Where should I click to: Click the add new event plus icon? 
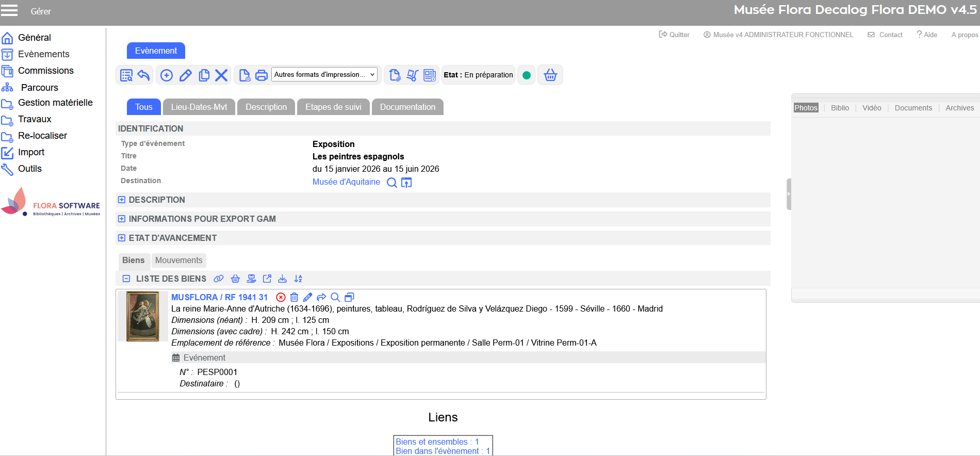point(167,75)
